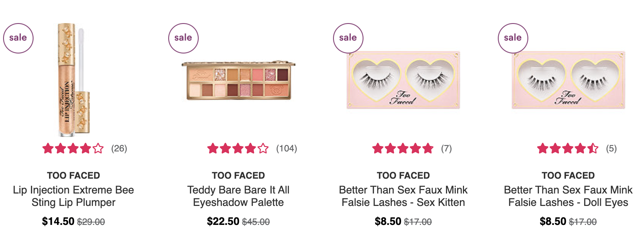Click the (26) review count
Viewport: 644px width, 238px height.
click(x=119, y=149)
